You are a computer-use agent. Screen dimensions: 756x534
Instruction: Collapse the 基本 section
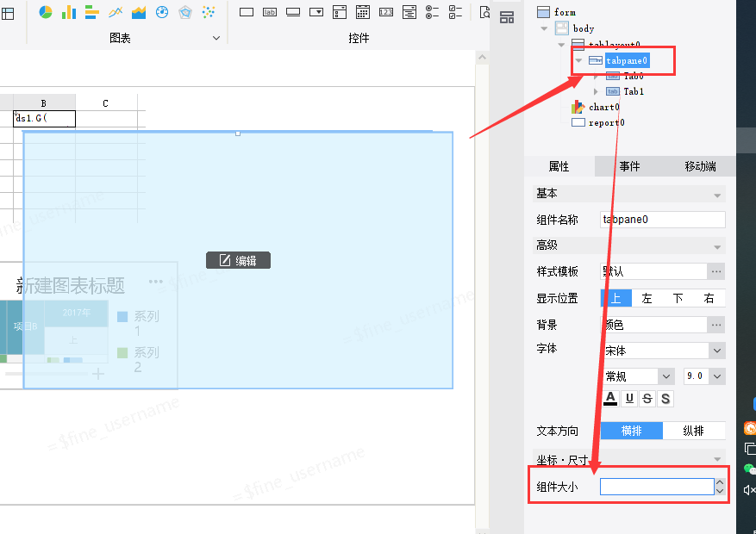(x=717, y=195)
